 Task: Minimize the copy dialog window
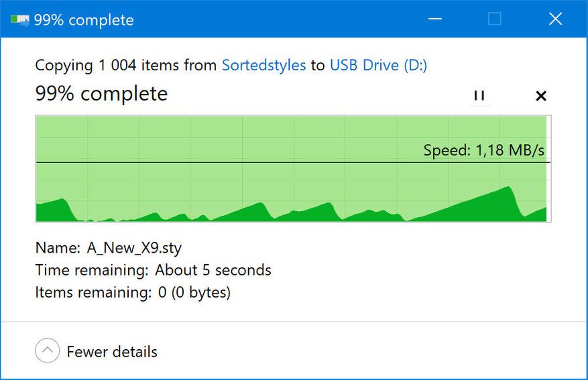[435, 19]
